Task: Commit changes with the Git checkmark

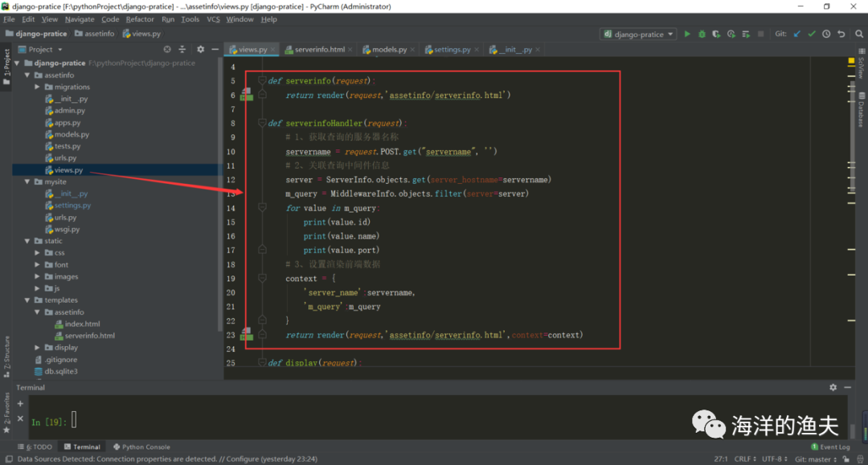Action: tap(812, 35)
